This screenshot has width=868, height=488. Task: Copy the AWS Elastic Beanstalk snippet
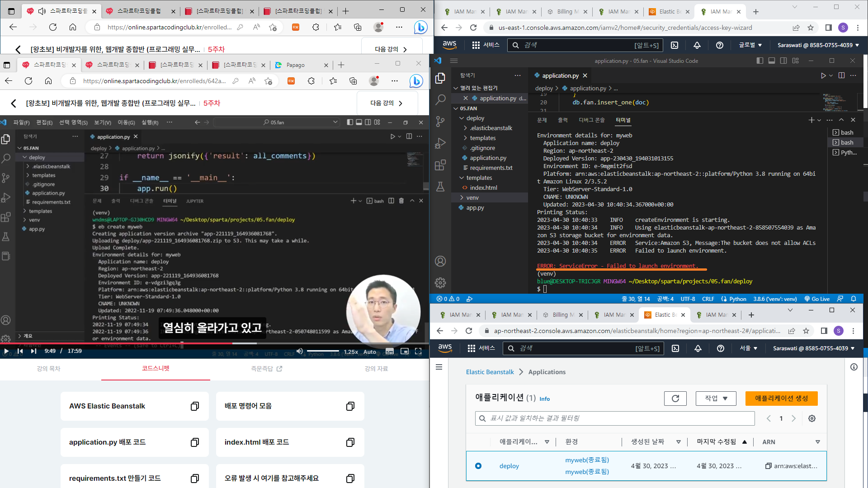coord(195,406)
